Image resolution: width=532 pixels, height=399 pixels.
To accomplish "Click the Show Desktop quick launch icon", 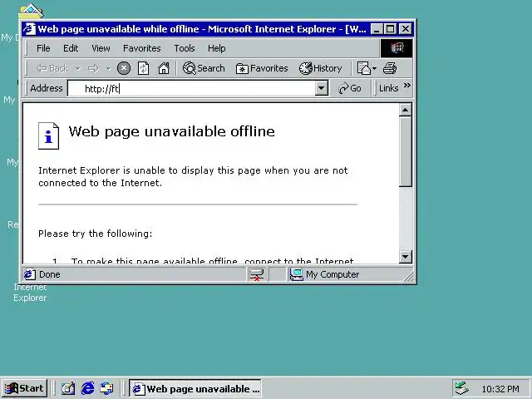I will pyautogui.click(x=68, y=388).
